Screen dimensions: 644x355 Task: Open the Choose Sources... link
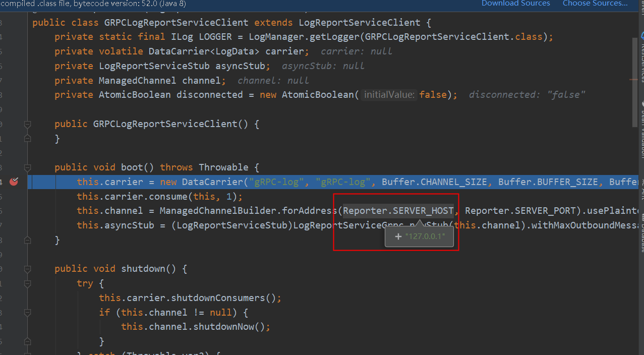coord(595,4)
